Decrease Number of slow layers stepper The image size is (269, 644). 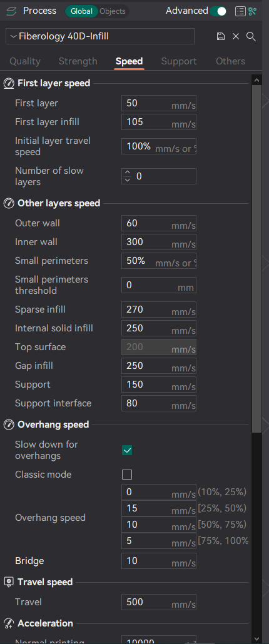(x=128, y=179)
